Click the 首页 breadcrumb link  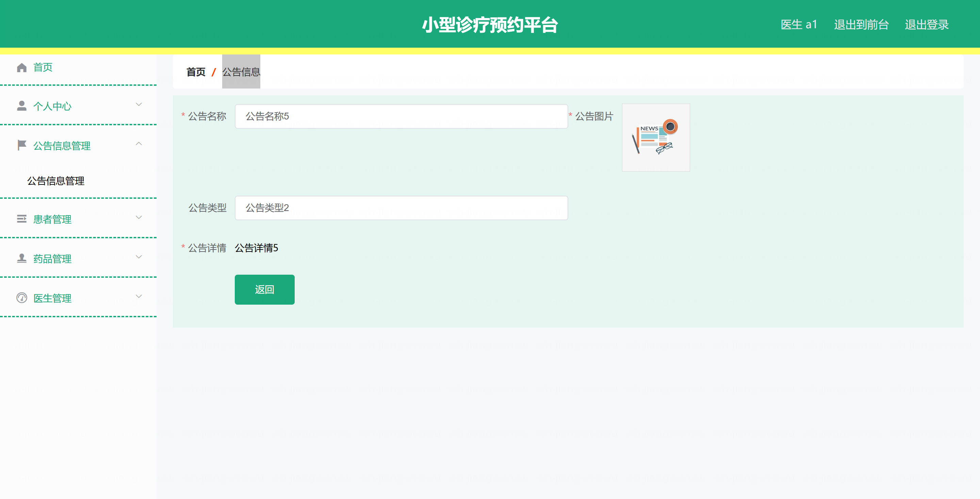(x=196, y=72)
